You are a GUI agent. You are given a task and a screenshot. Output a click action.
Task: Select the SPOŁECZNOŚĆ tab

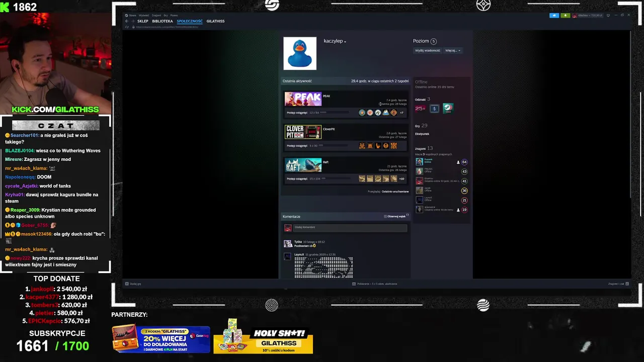coord(190,21)
